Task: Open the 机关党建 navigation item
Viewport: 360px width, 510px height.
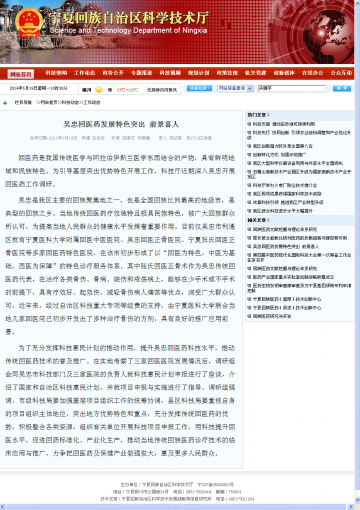Action: [x=256, y=73]
